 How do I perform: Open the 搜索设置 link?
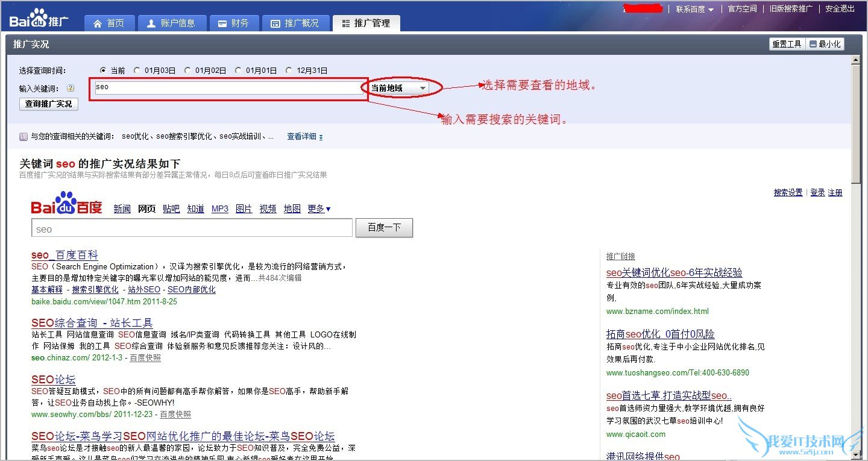(788, 193)
